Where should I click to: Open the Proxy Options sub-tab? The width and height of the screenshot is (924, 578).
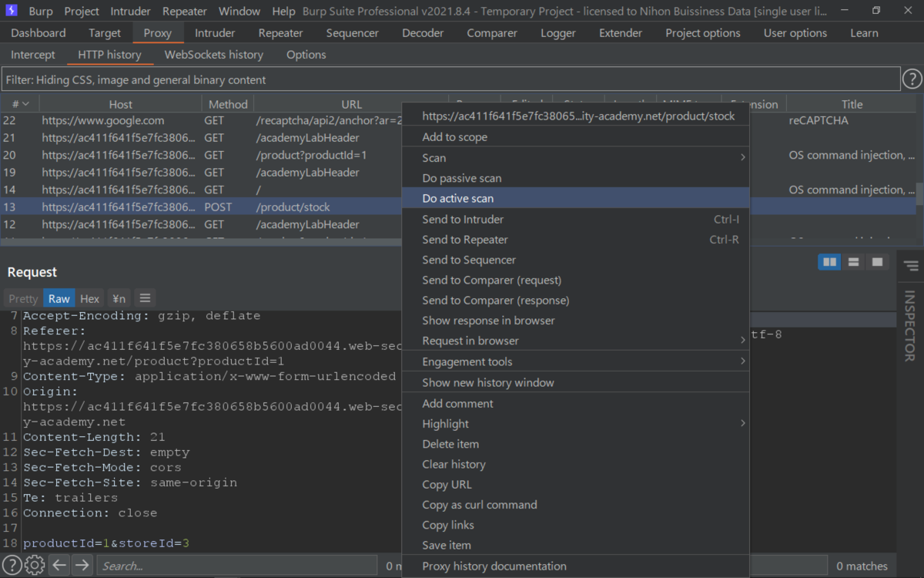306,55
